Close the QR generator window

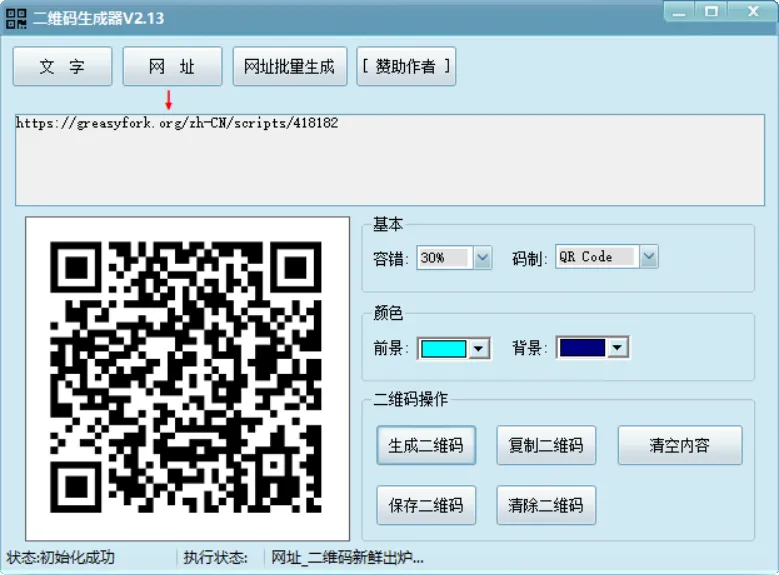753,12
